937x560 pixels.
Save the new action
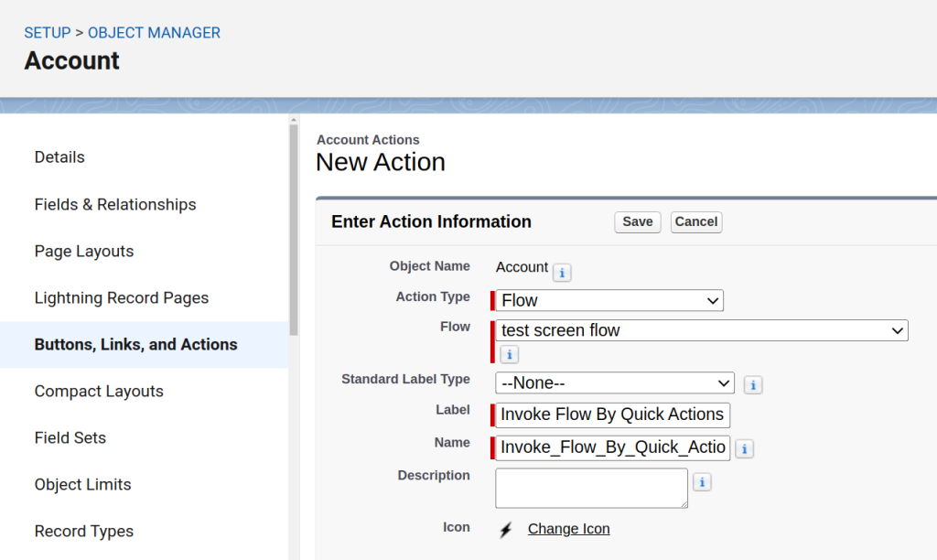point(638,221)
